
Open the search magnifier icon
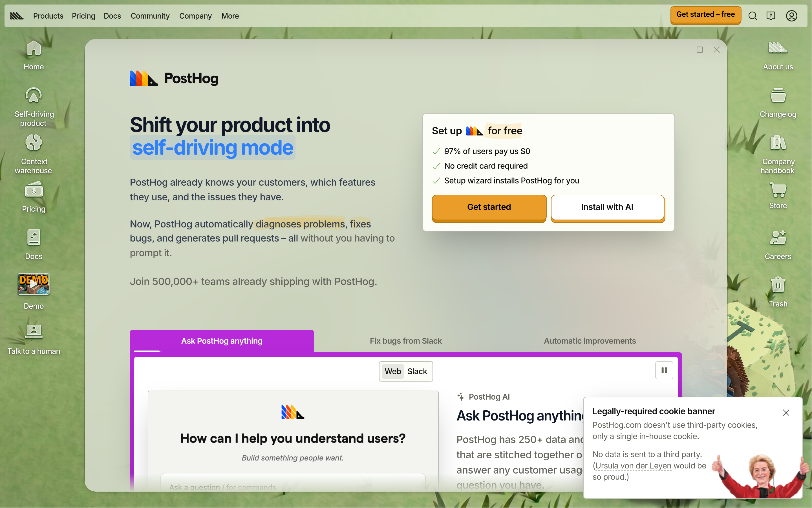(753, 16)
